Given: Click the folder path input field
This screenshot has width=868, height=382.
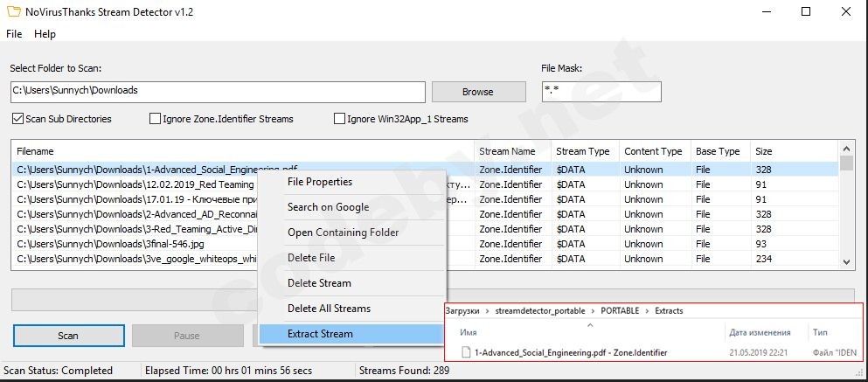Looking at the screenshot, I should coord(218,91).
